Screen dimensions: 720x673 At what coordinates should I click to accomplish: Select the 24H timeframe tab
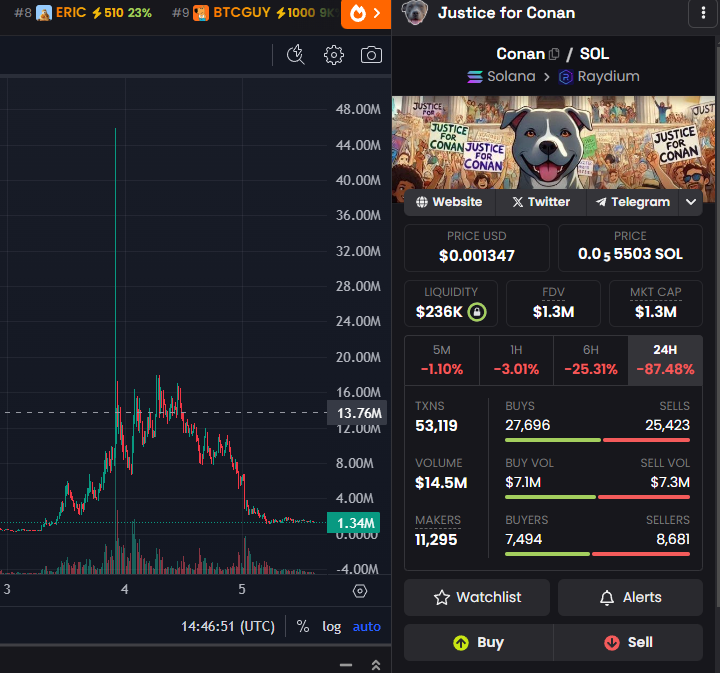click(665, 360)
